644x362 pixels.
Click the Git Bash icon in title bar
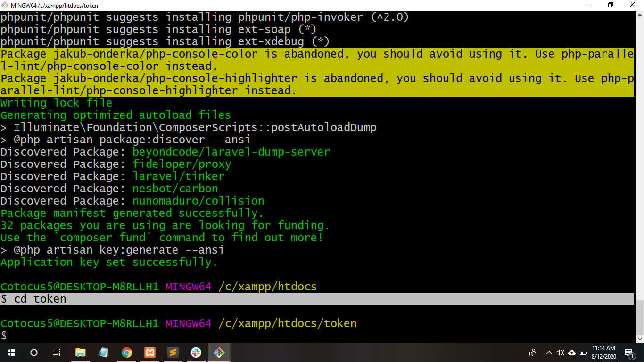(5, 5)
